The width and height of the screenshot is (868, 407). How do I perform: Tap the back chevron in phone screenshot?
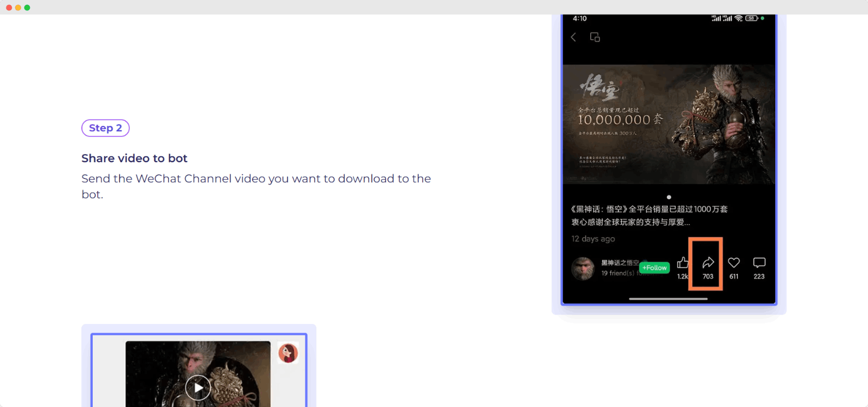pos(573,37)
